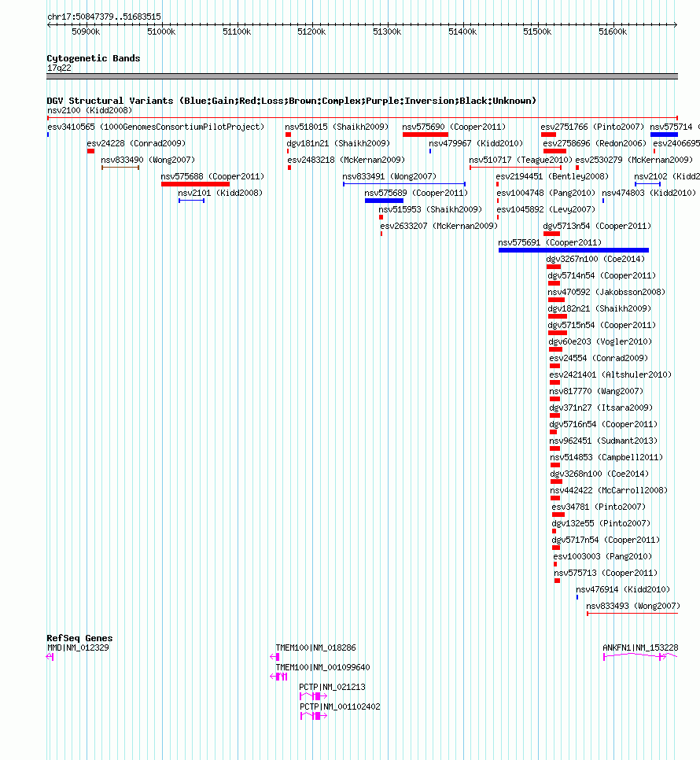Click the DGV Structural Variants track title
Image resolution: width=700 pixels, height=760 pixels.
tap(292, 101)
